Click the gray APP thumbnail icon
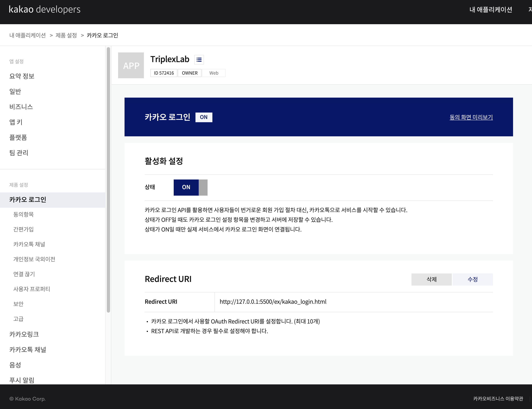 coord(131,65)
